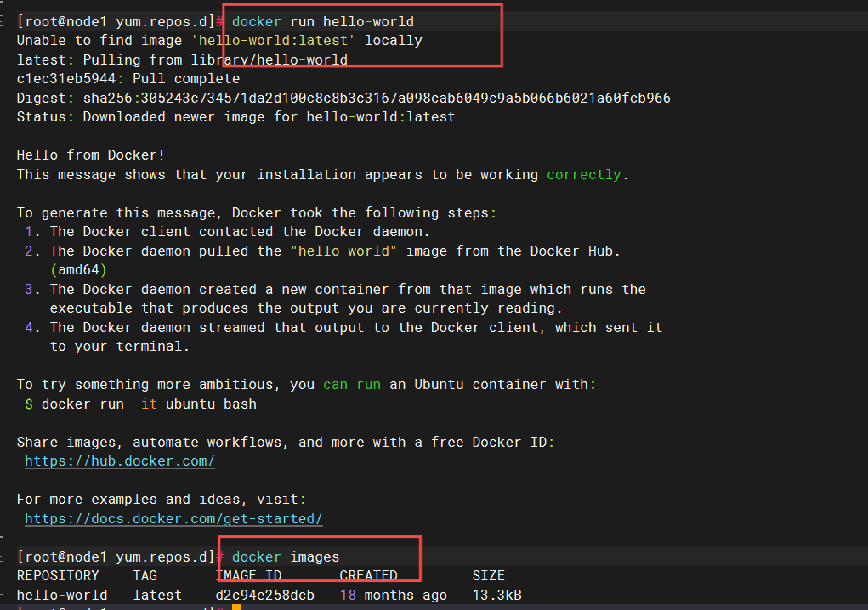
Task: Click the layer ID c1ec31eb5944
Action: [66, 79]
